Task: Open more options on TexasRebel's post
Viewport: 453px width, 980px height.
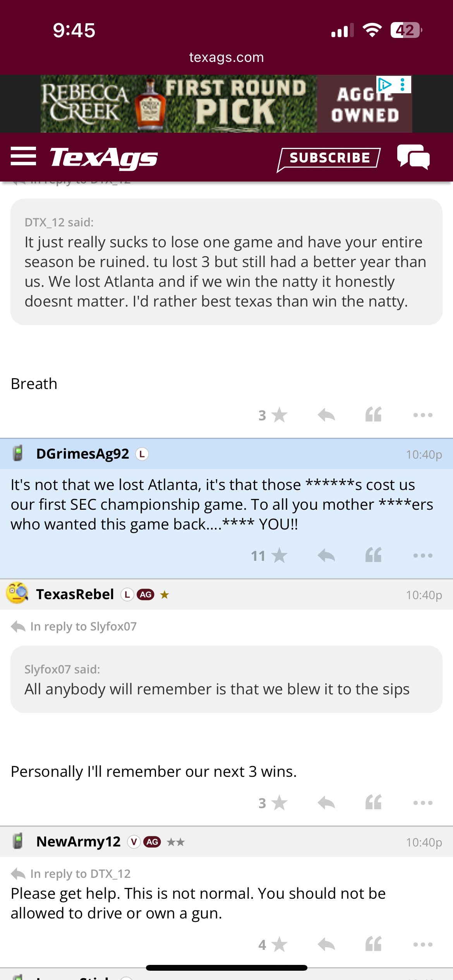Action: pos(423,803)
